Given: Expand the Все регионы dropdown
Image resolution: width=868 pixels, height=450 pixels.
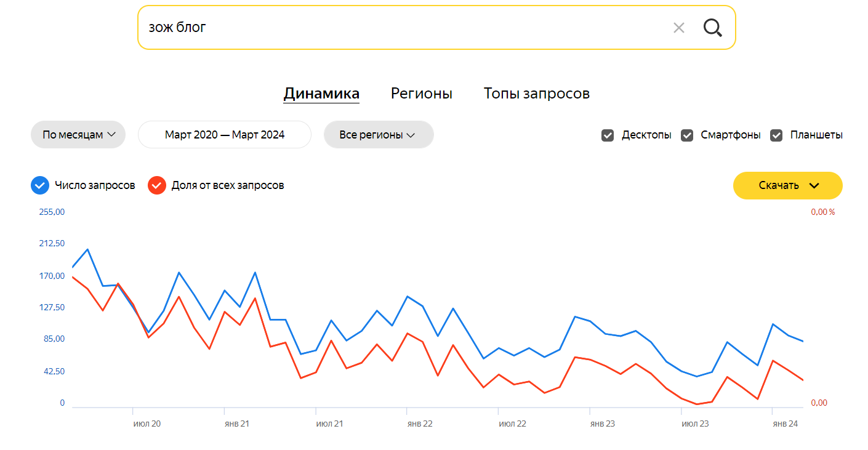Looking at the screenshot, I should (379, 134).
